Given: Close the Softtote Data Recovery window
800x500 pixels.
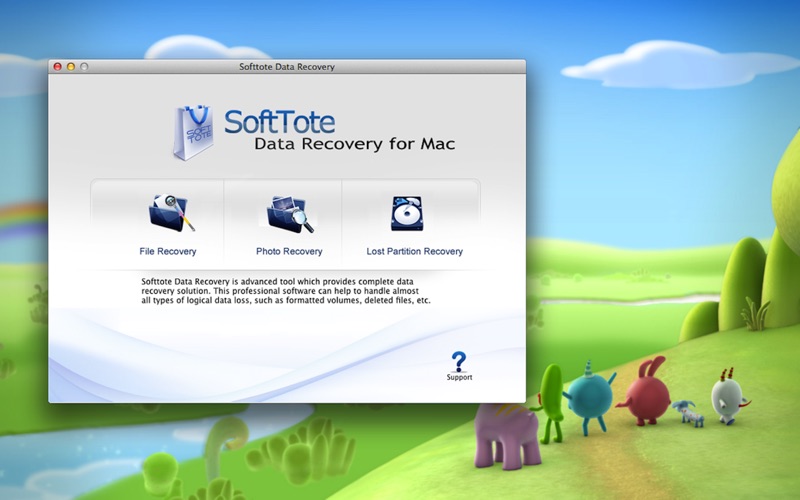Looking at the screenshot, I should point(58,67).
